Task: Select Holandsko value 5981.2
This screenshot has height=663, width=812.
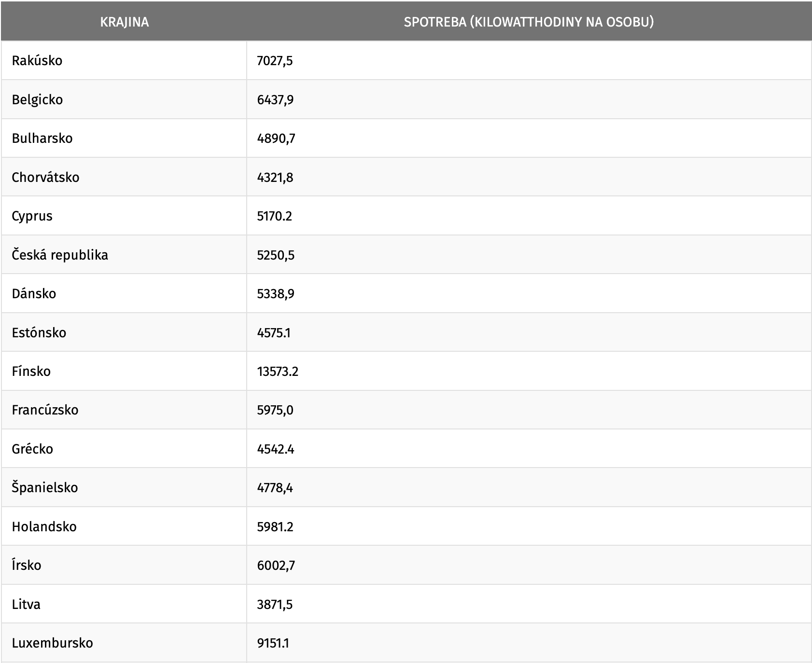Action: (x=275, y=527)
